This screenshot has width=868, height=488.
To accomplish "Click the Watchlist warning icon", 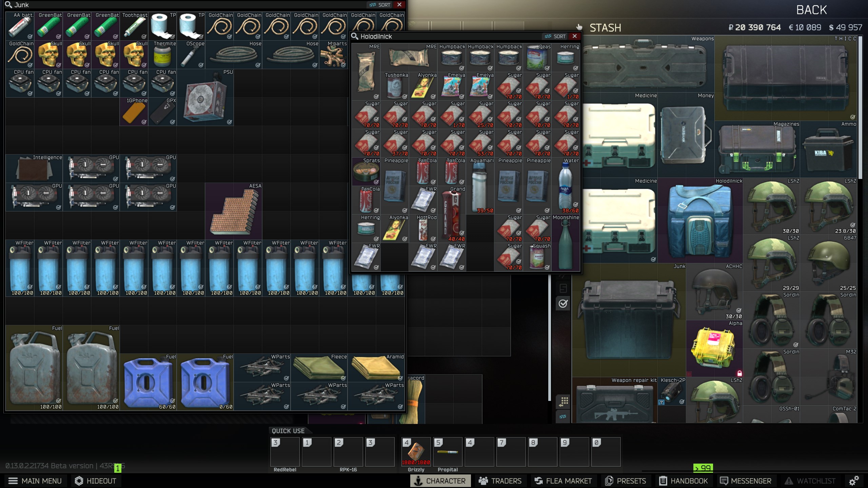I will point(788,481).
